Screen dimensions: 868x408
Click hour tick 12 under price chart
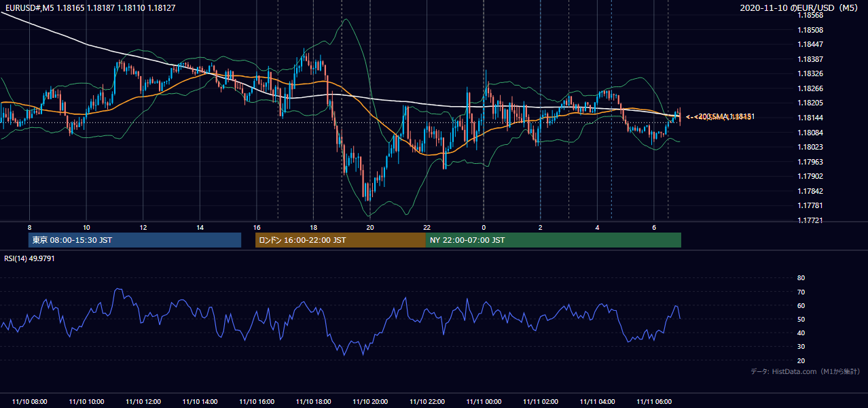coord(143,227)
